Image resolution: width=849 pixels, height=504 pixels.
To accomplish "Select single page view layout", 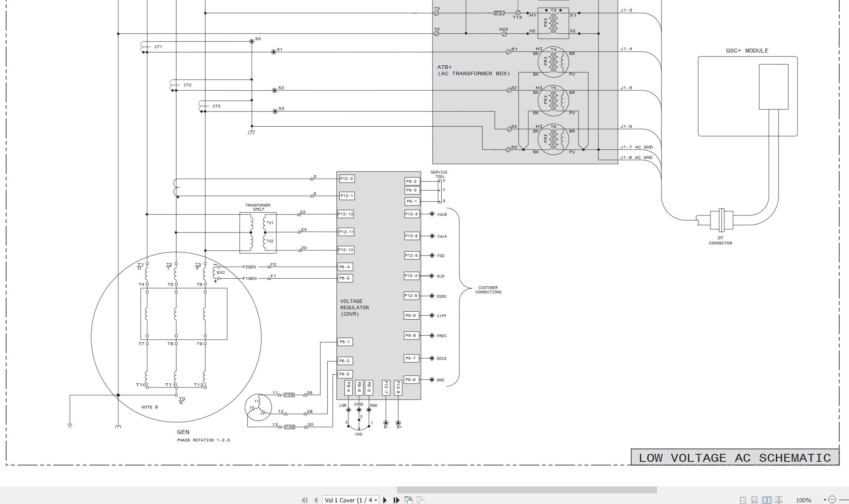I will (x=743, y=500).
